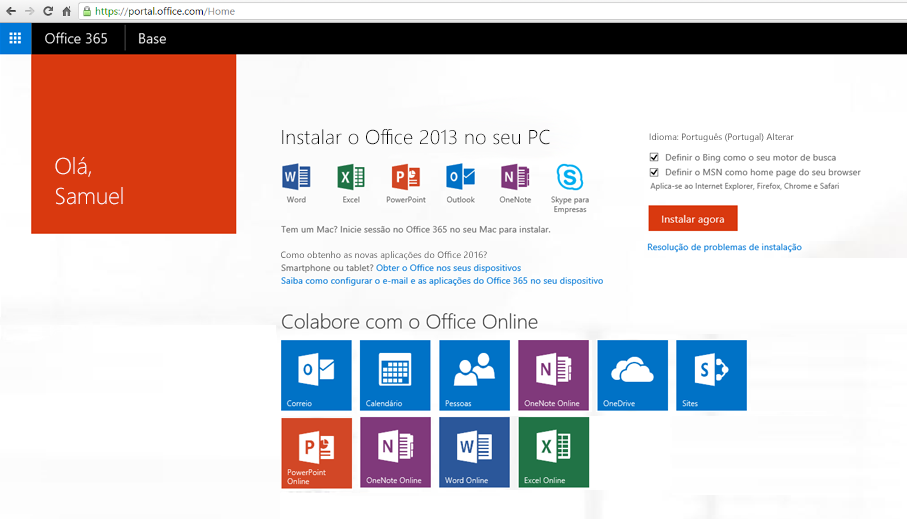Click the Olá, Samuel orange greeting tile
This screenshot has height=519, width=907.
134,144
